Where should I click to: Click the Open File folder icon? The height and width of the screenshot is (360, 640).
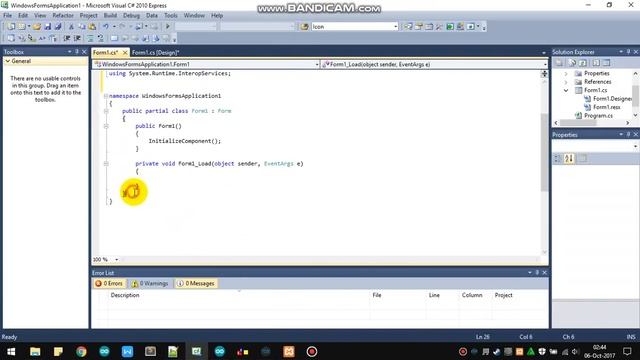pos(37,27)
